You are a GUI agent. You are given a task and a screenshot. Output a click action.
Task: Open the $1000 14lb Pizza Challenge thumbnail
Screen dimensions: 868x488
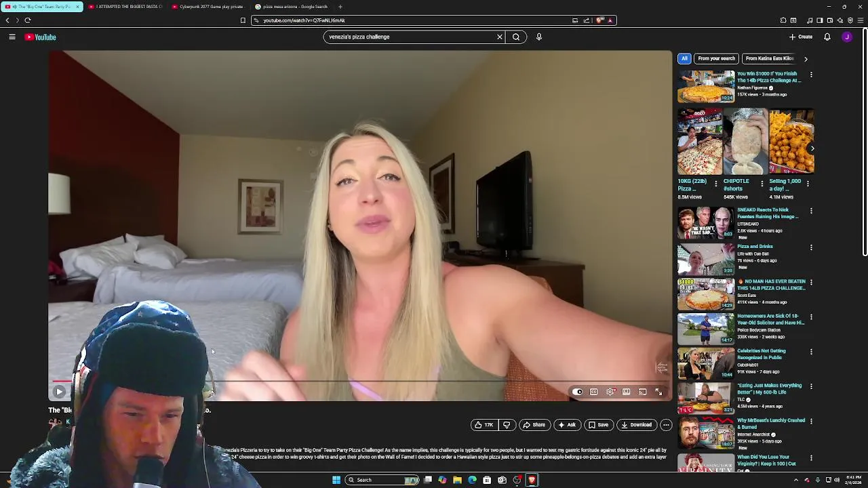coord(706,87)
